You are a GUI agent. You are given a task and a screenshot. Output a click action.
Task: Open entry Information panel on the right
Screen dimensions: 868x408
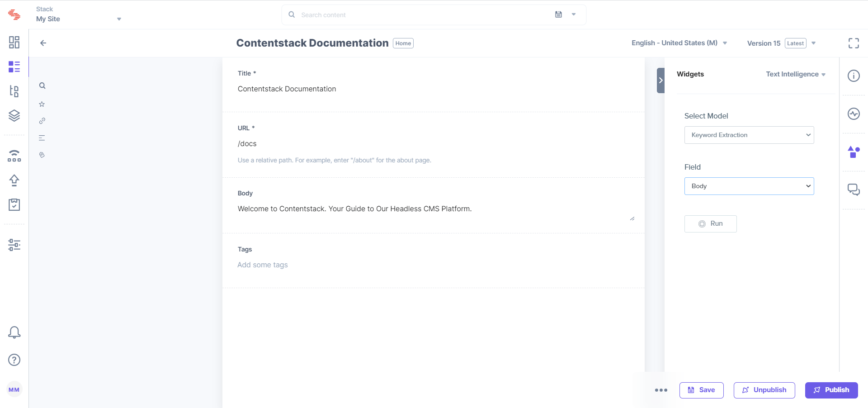854,76
